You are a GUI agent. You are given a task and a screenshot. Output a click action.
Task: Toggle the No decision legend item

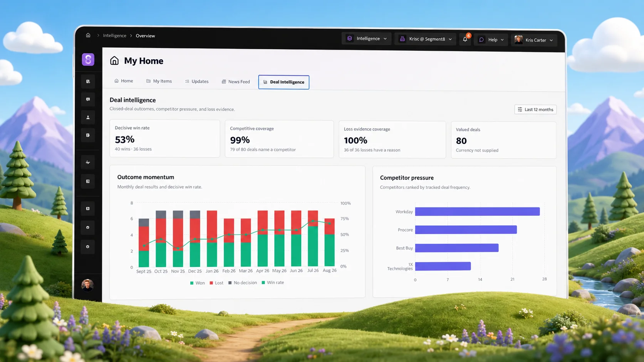tap(242, 283)
